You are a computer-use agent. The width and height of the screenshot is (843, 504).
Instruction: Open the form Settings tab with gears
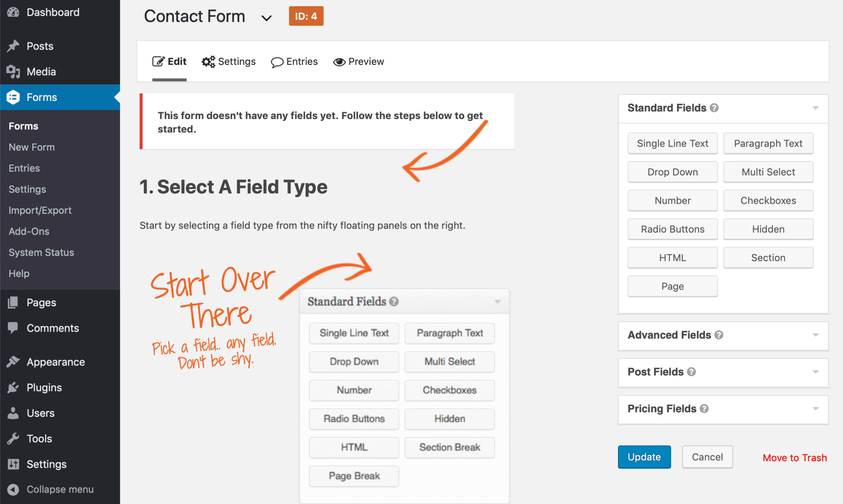click(x=229, y=62)
